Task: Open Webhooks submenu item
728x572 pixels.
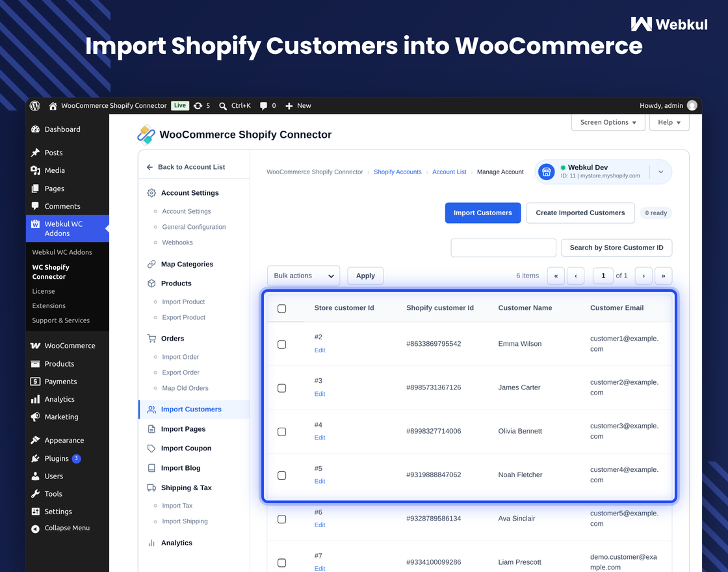Action: tap(177, 242)
